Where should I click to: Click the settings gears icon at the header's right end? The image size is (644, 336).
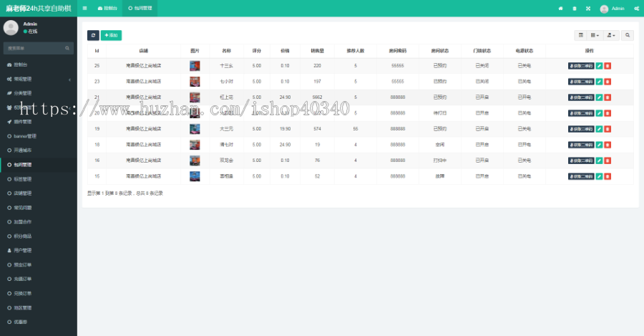coord(636,8)
